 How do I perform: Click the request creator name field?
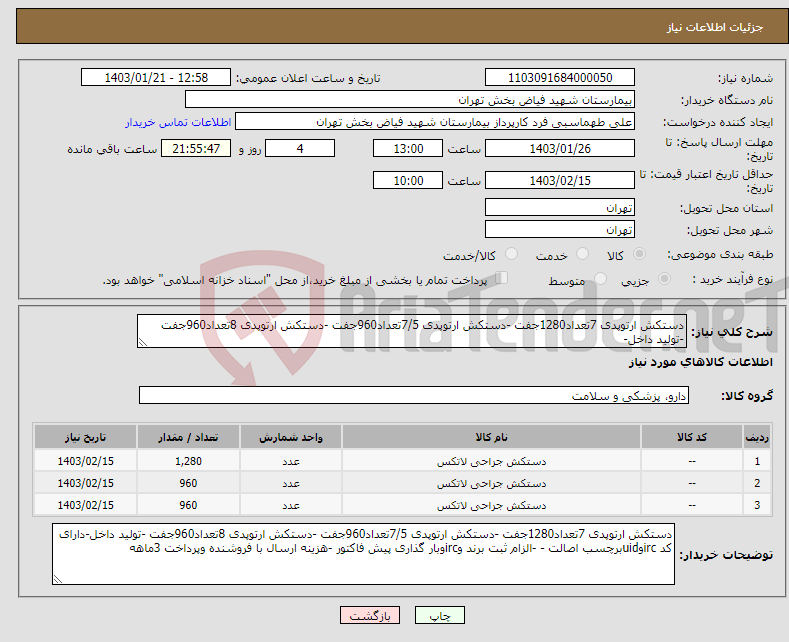435,122
